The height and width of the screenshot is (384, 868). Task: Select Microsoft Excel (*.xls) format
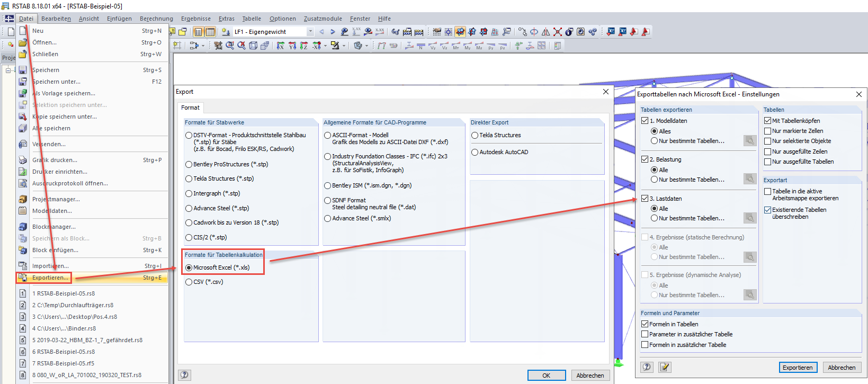[x=189, y=267]
